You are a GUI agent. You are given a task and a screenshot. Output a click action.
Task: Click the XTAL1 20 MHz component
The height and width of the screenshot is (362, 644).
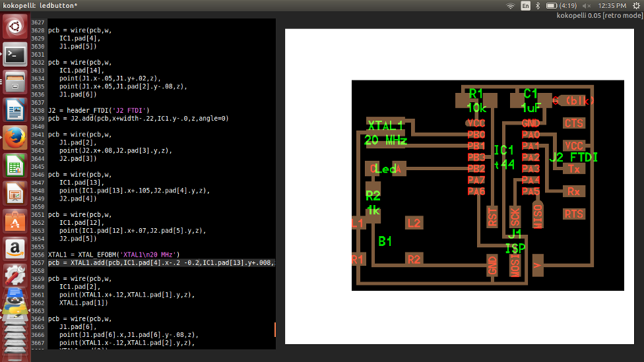(x=385, y=133)
